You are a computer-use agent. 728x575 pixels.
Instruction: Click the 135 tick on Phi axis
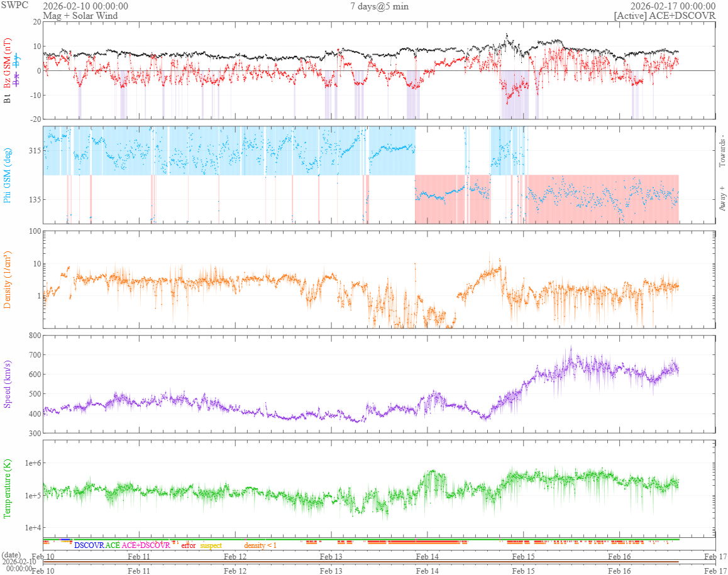pyautogui.click(x=35, y=200)
